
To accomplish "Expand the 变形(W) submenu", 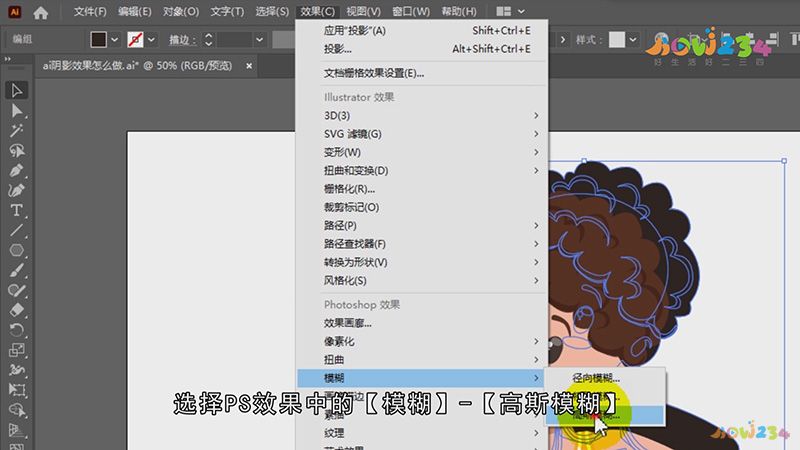I will [422, 153].
